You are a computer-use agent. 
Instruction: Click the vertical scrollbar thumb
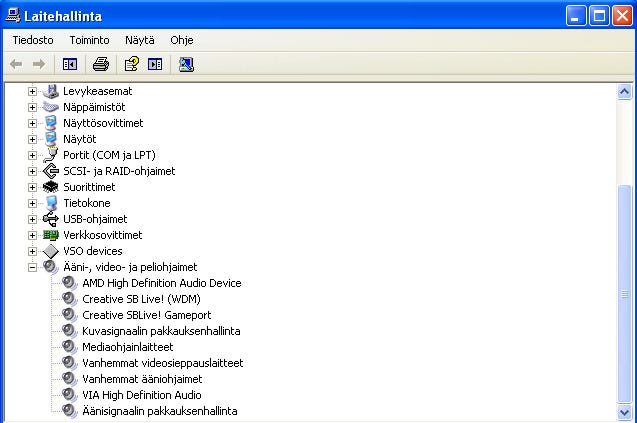coord(624,293)
